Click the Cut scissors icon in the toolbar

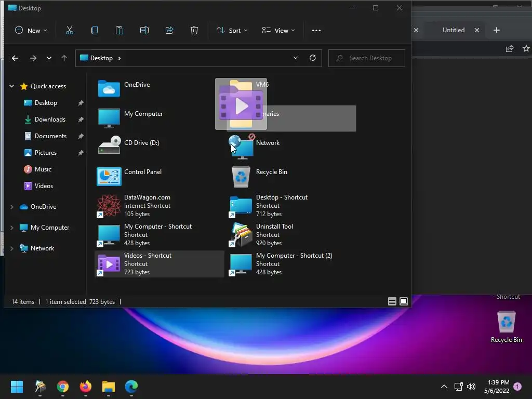[70, 31]
